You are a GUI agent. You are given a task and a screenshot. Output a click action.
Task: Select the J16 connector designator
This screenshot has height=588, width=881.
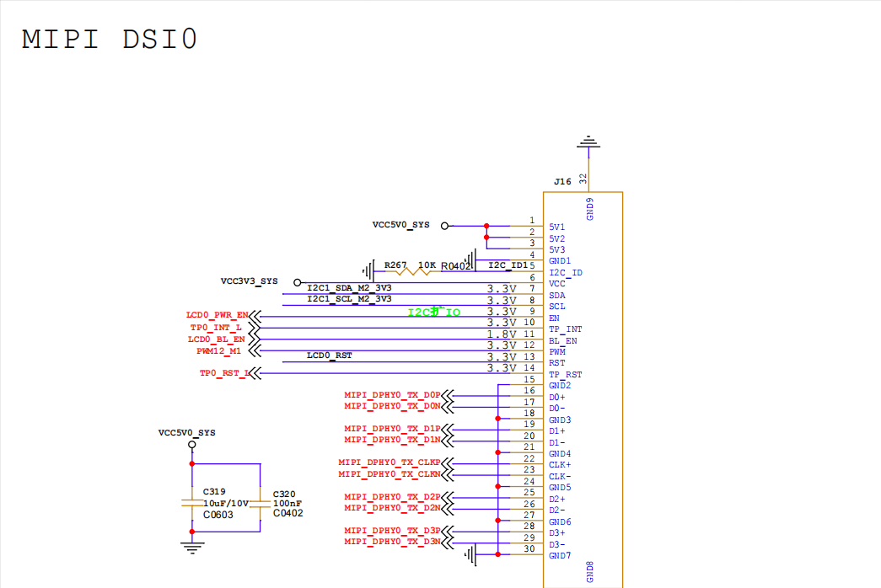pyautogui.click(x=562, y=181)
